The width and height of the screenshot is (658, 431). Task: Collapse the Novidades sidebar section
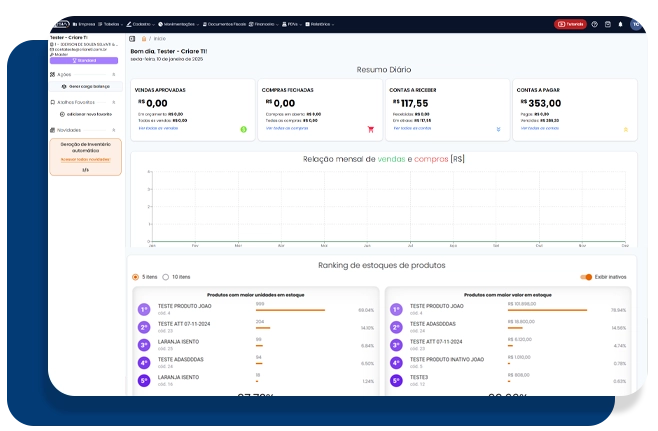[114, 129]
